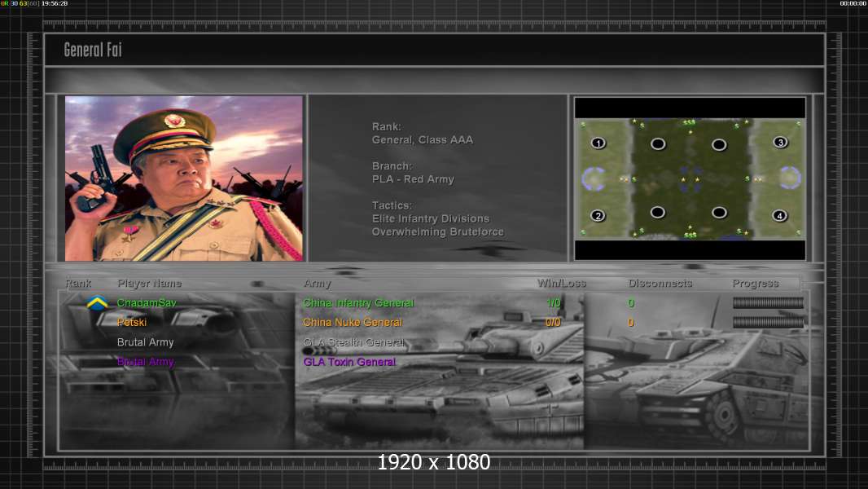The height and width of the screenshot is (489, 868).
Task: Click the General Fai portrait image
Action: (x=184, y=178)
